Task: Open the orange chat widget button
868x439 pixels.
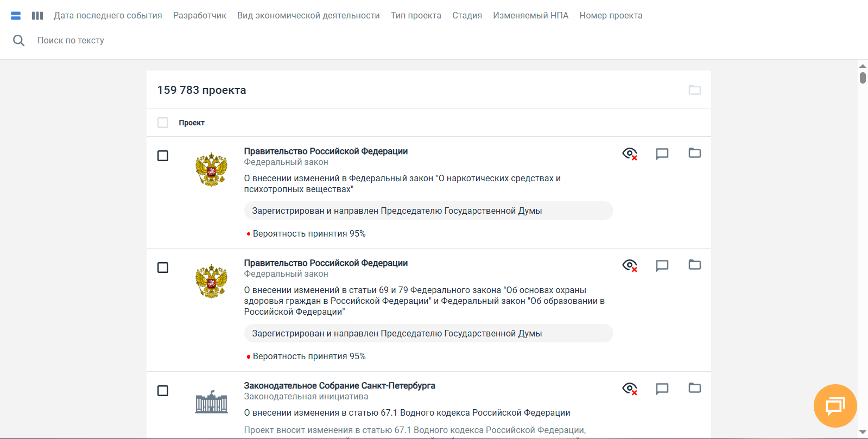Action: [835, 405]
